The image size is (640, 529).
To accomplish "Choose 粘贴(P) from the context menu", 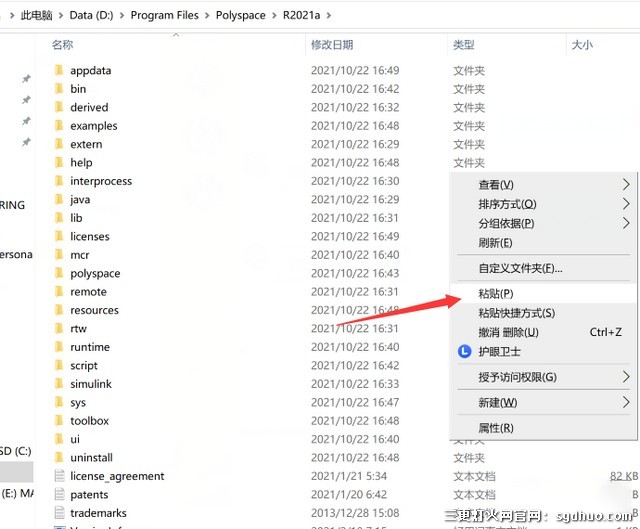I will tap(543, 293).
